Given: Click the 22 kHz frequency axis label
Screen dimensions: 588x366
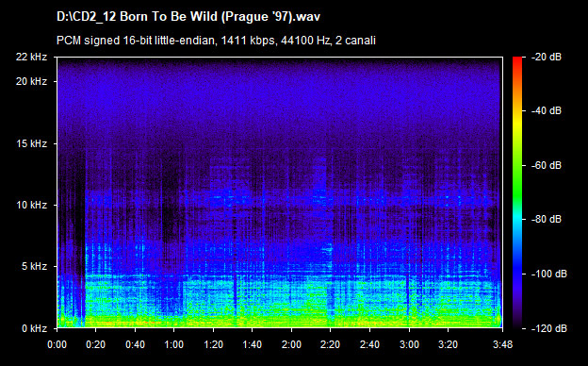Looking at the screenshot, I should click(31, 57).
